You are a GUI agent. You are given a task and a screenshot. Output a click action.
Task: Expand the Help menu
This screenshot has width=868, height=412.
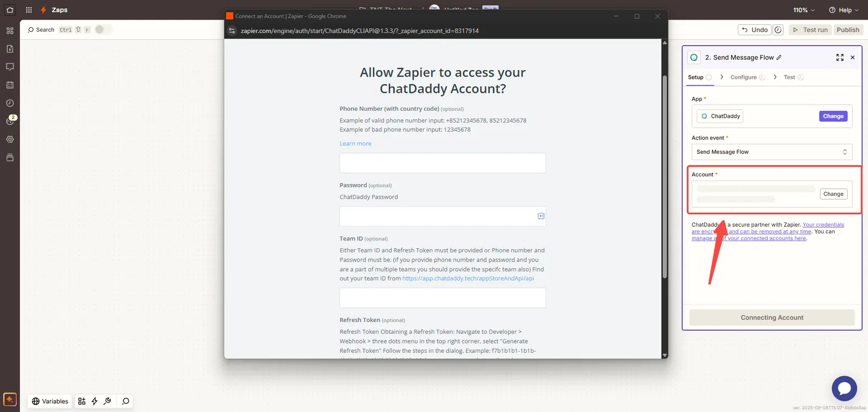pyautogui.click(x=844, y=10)
